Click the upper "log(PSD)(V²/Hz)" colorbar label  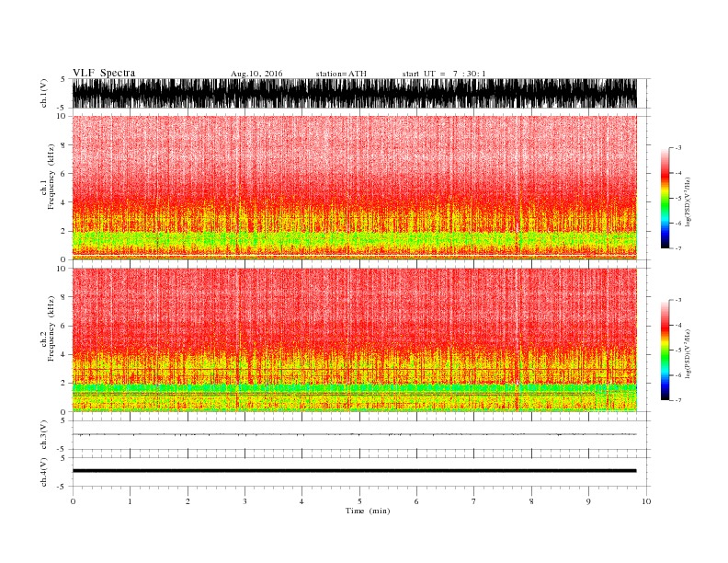688,201
